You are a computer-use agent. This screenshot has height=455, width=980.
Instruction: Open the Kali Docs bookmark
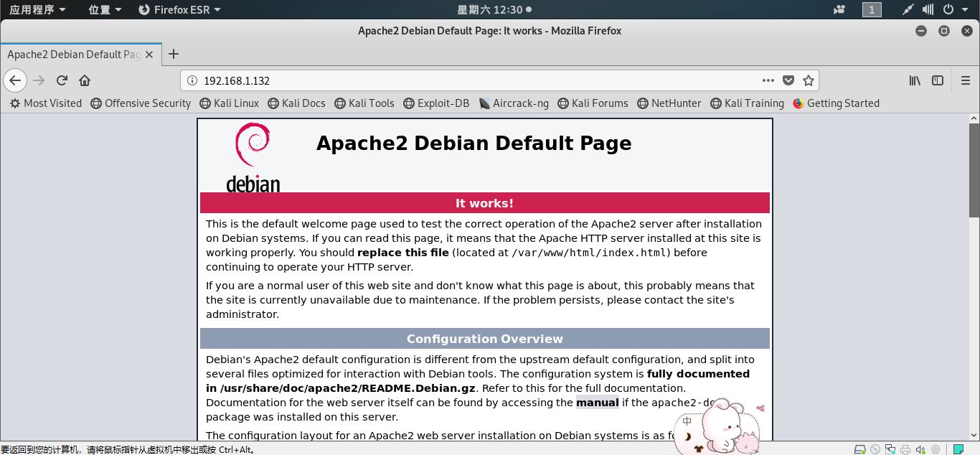(296, 103)
